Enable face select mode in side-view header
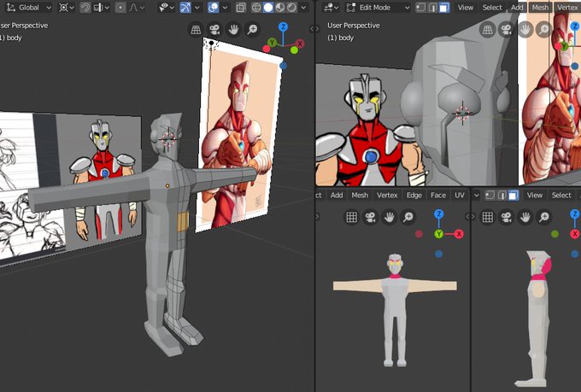581x392 pixels. (x=514, y=196)
